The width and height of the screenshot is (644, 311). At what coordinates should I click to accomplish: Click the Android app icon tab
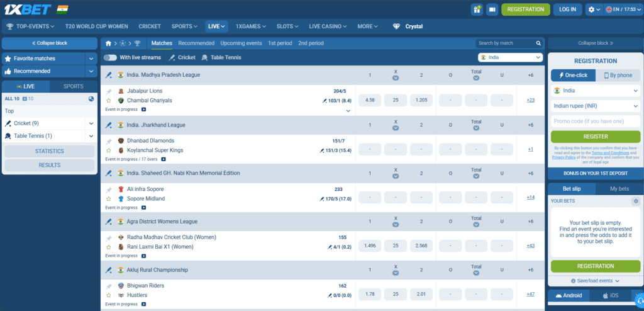coord(569,295)
